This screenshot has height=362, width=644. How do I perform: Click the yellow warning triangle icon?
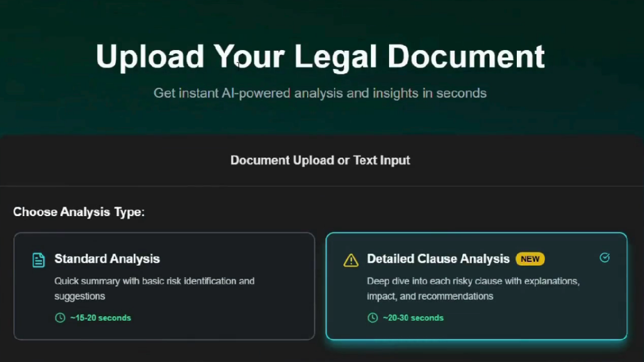point(351,260)
